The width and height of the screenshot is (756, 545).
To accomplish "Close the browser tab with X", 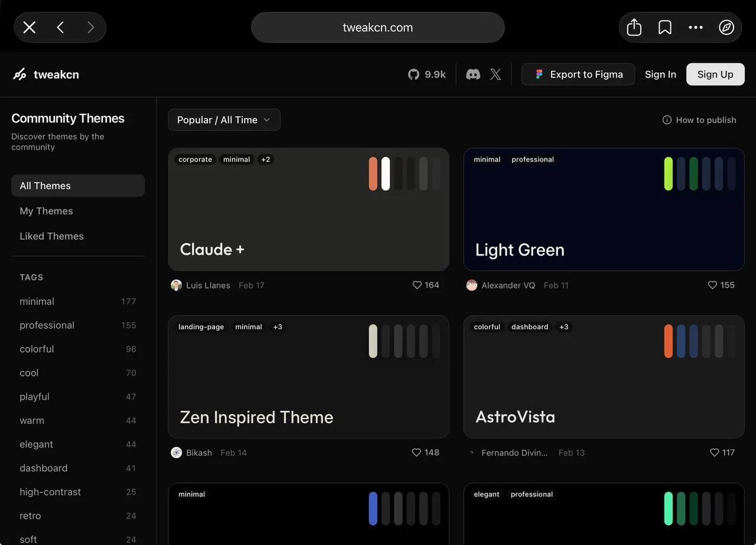I will (30, 27).
